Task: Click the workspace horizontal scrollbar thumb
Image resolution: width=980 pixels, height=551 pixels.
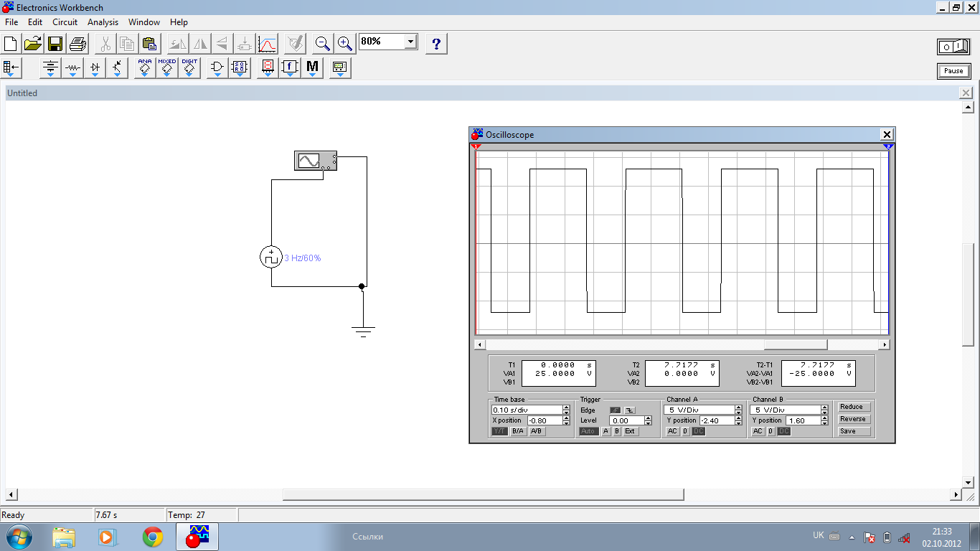Action: [483, 494]
